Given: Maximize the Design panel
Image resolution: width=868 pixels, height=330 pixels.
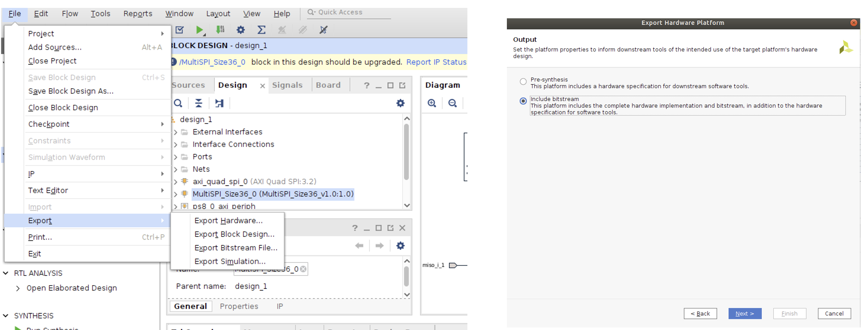Looking at the screenshot, I should (x=390, y=85).
